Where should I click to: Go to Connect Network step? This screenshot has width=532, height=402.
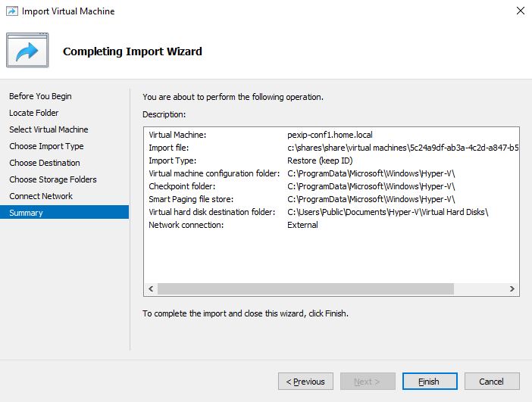point(41,196)
